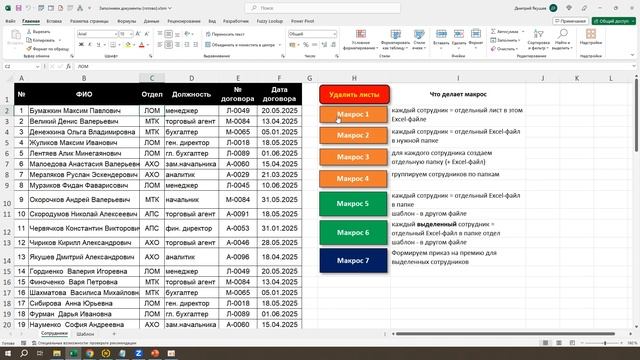Align text to the left
This screenshot has width=640, height=360.
click(x=160, y=44)
